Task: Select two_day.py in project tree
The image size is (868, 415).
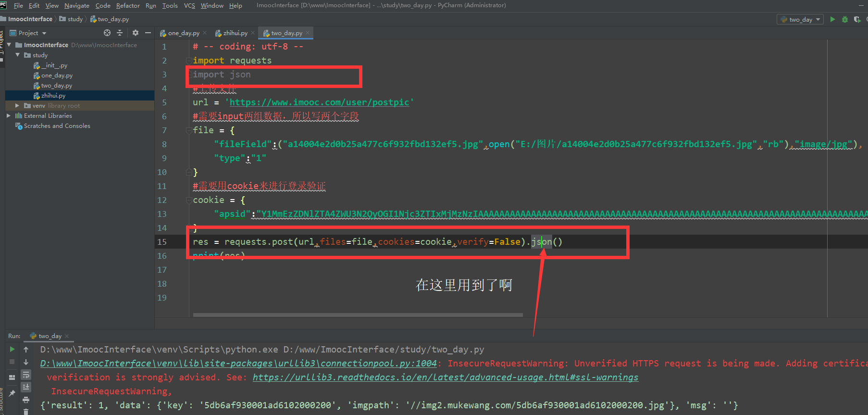Action: [x=53, y=85]
